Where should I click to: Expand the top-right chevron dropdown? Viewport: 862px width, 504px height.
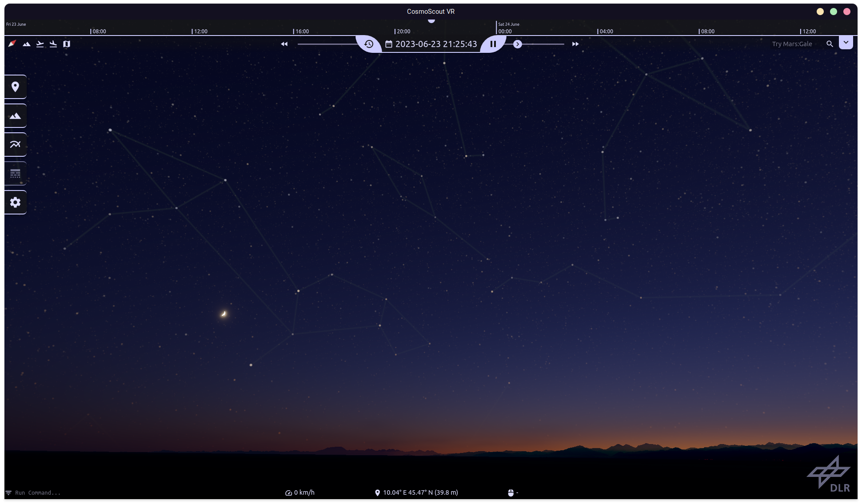(846, 43)
